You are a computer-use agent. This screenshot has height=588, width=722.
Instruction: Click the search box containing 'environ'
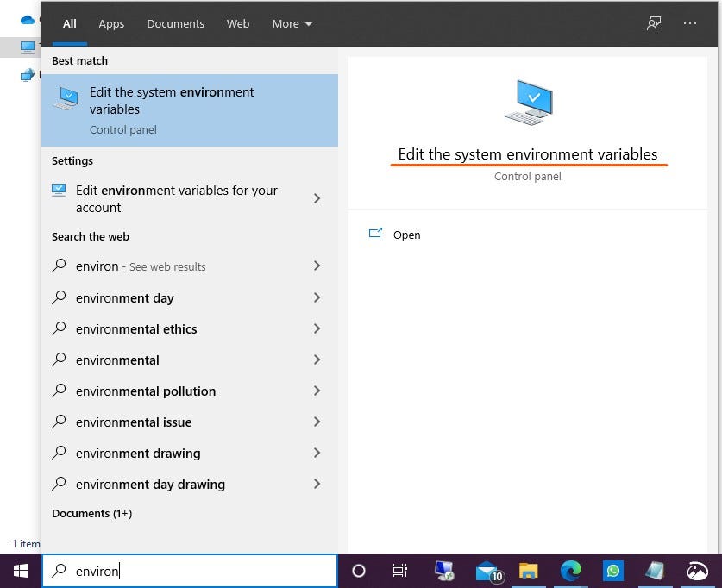(x=190, y=571)
